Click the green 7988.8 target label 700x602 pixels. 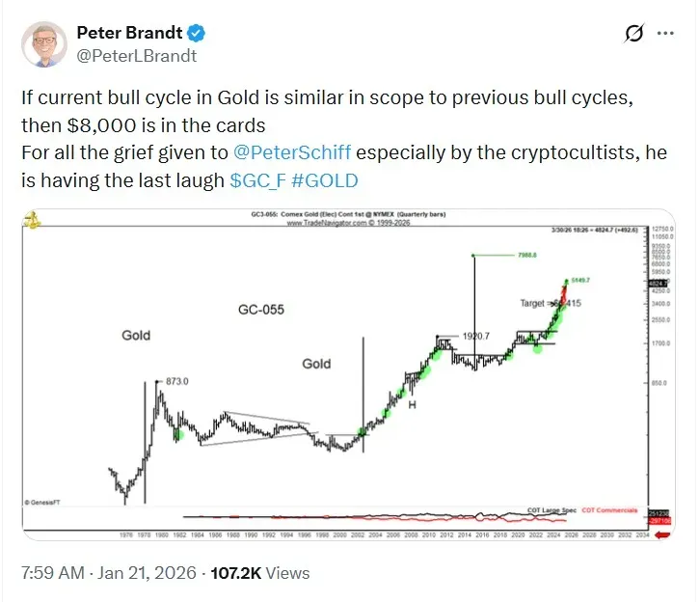tap(524, 256)
